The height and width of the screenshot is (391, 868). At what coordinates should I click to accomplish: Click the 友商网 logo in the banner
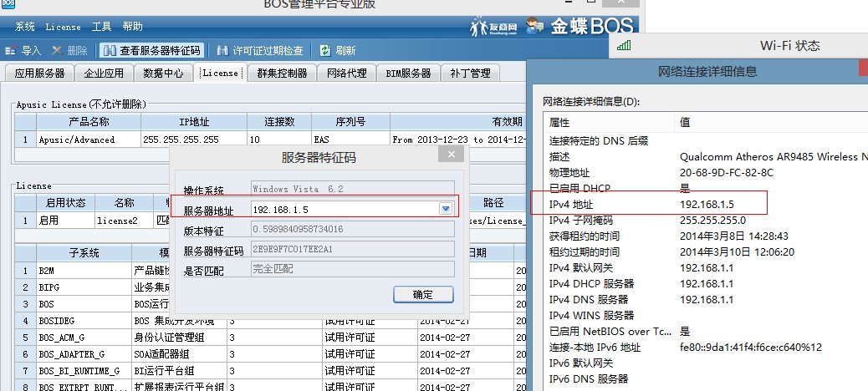coord(493,27)
